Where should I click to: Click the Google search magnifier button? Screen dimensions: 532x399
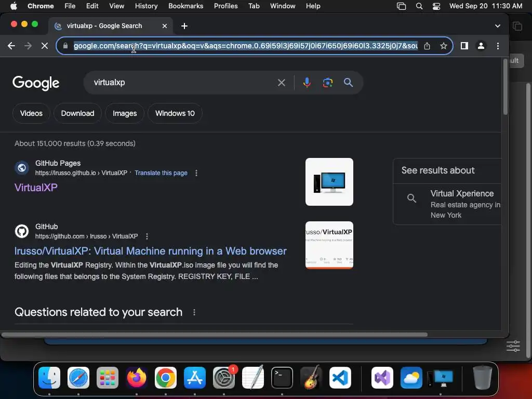click(x=348, y=83)
